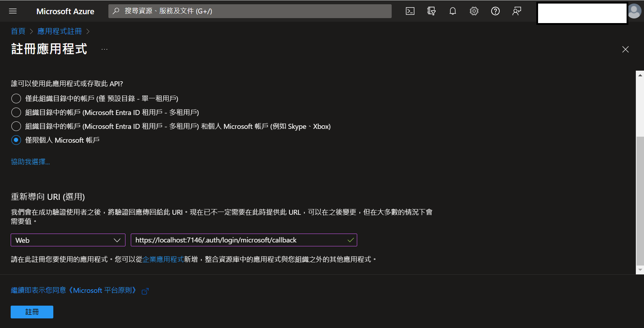Click the external link icon after platform policy
This screenshot has width=644, height=328.
click(145, 291)
